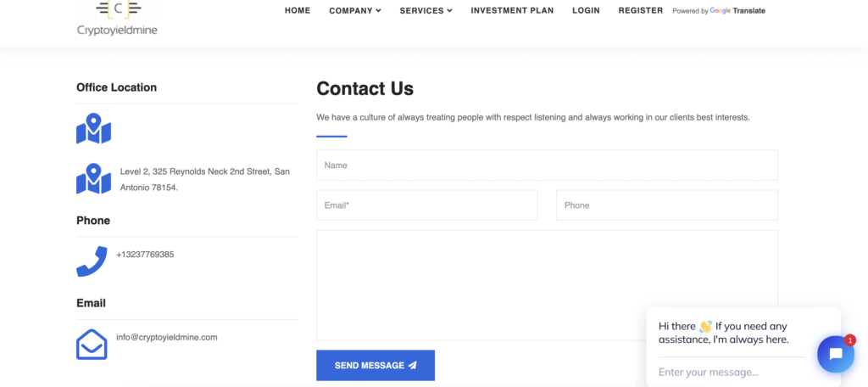
Task: Click the map icon beside the Reynolds Neck address
Action: (x=93, y=178)
